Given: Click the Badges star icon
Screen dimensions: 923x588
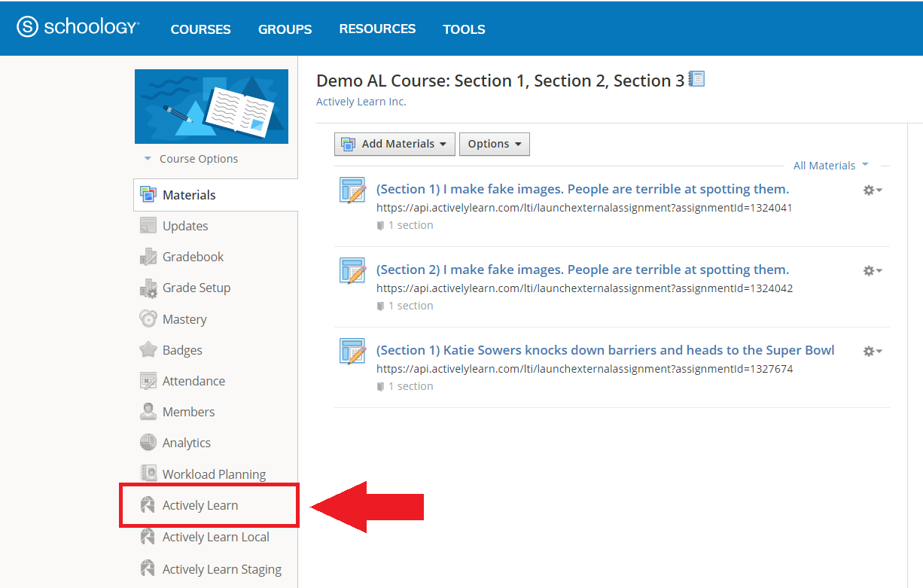Looking at the screenshot, I should (x=148, y=349).
